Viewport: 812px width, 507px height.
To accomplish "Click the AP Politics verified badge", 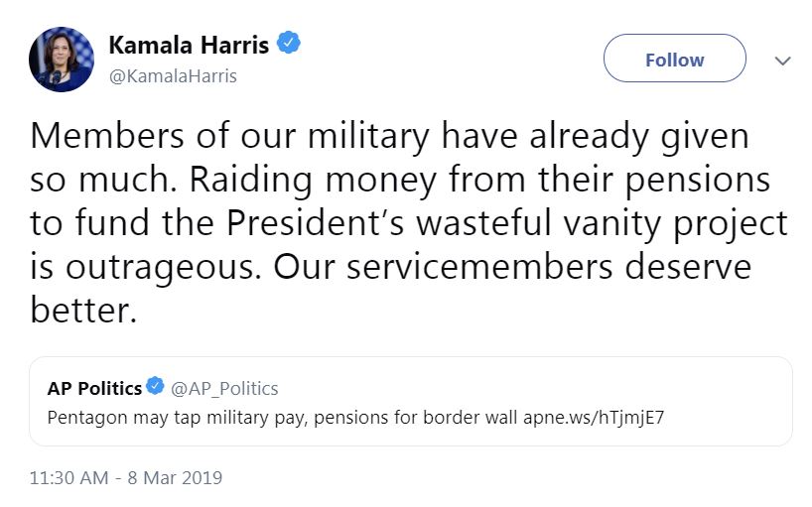I will (156, 387).
